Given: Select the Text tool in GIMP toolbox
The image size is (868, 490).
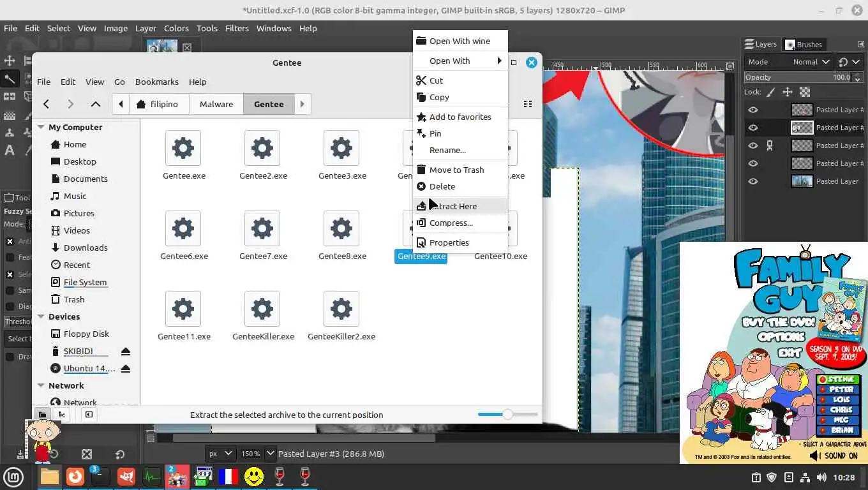Looking at the screenshot, I should click(10, 151).
